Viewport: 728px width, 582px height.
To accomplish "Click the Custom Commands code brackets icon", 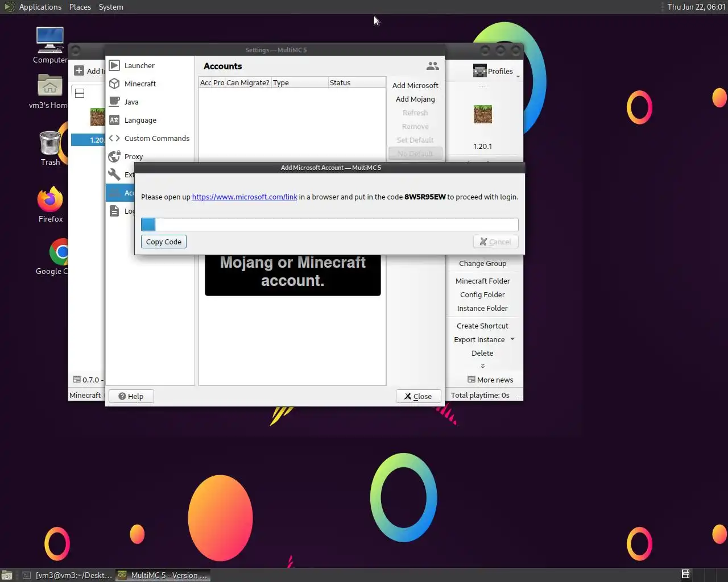I will pyautogui.click(x=114, y=138).
